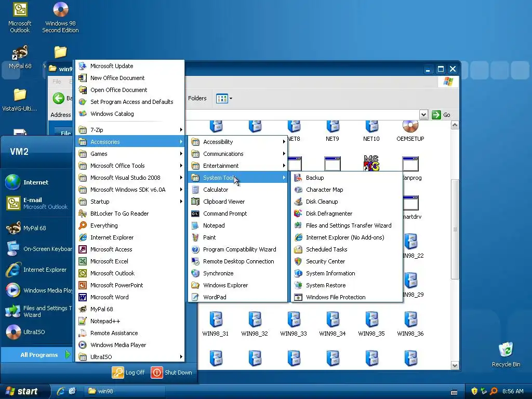Switch to win98 taskbar button

(x=124, y=391)
